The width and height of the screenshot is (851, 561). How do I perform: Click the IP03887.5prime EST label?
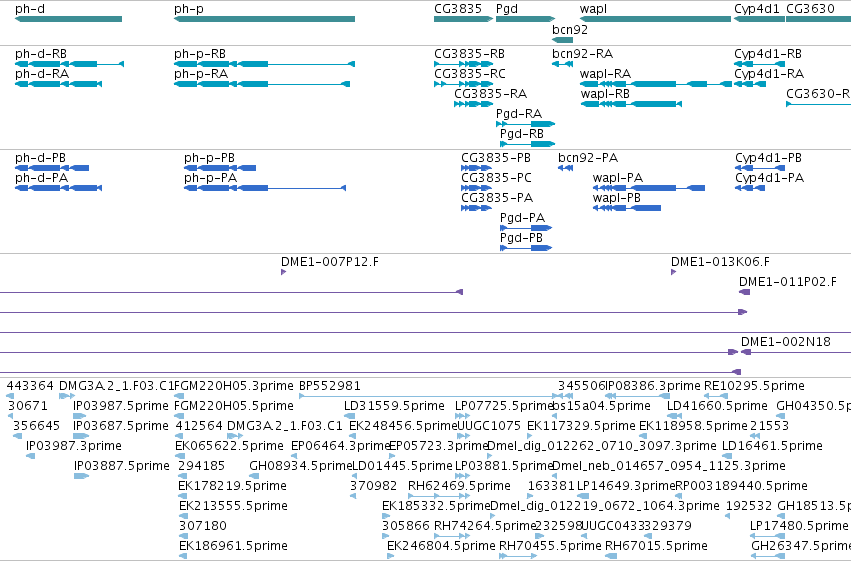pos(122,466)
